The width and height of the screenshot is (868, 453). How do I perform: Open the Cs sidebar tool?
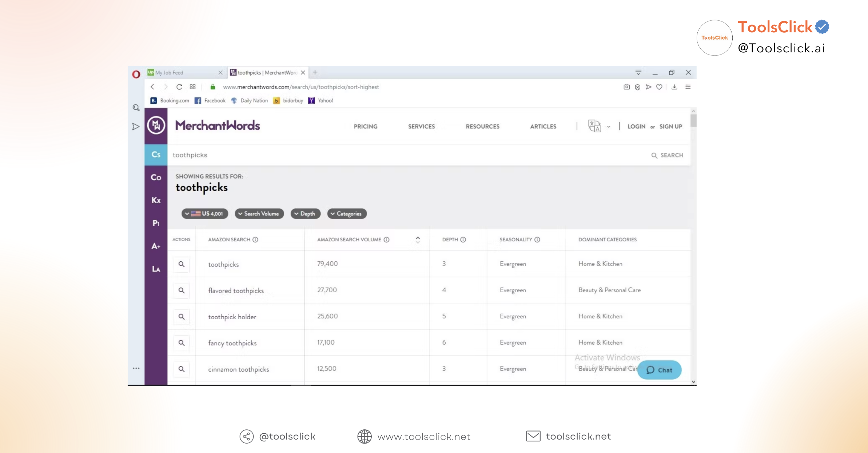click(x=156, y=155)
